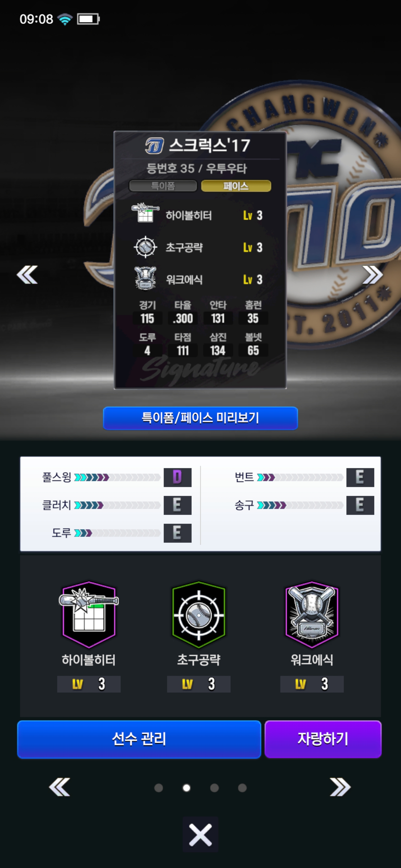This screenshot has height=868, width=401.
Task: Tap the 하이볼히터 skill badge icon
Action: pyautogui.click(x=89, y=614)
